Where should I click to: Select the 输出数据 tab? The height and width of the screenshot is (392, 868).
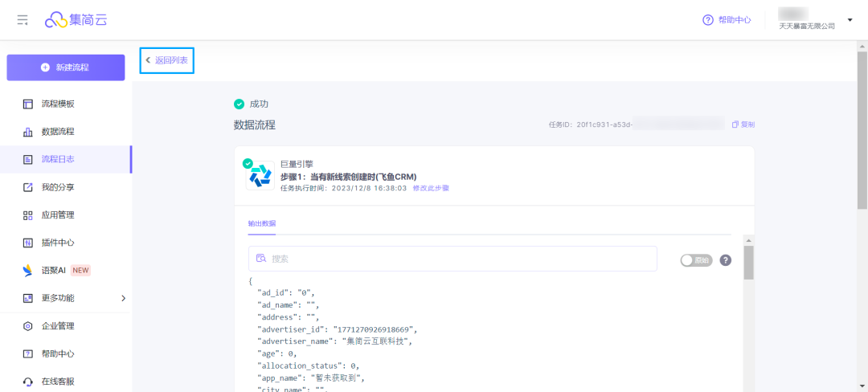coord(262,224)
